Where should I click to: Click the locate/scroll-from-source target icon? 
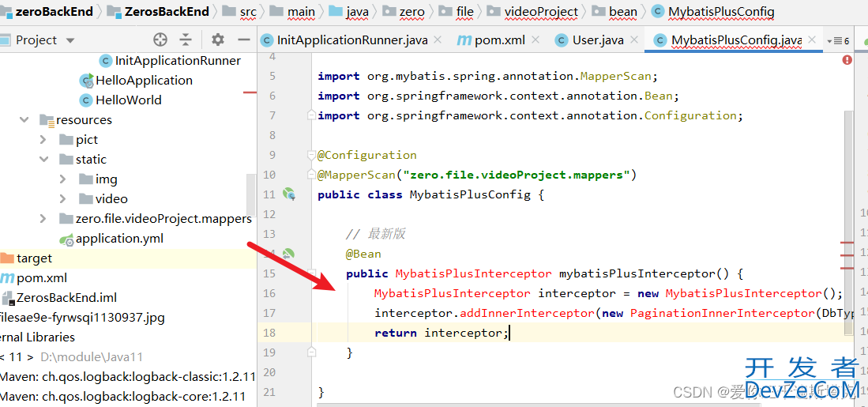coord(160,40)
